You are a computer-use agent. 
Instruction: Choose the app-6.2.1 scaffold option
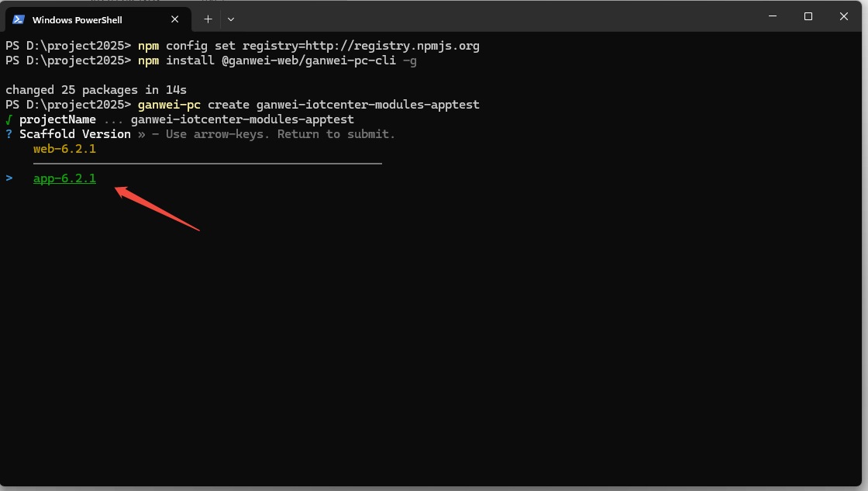(x=64, y=178)
